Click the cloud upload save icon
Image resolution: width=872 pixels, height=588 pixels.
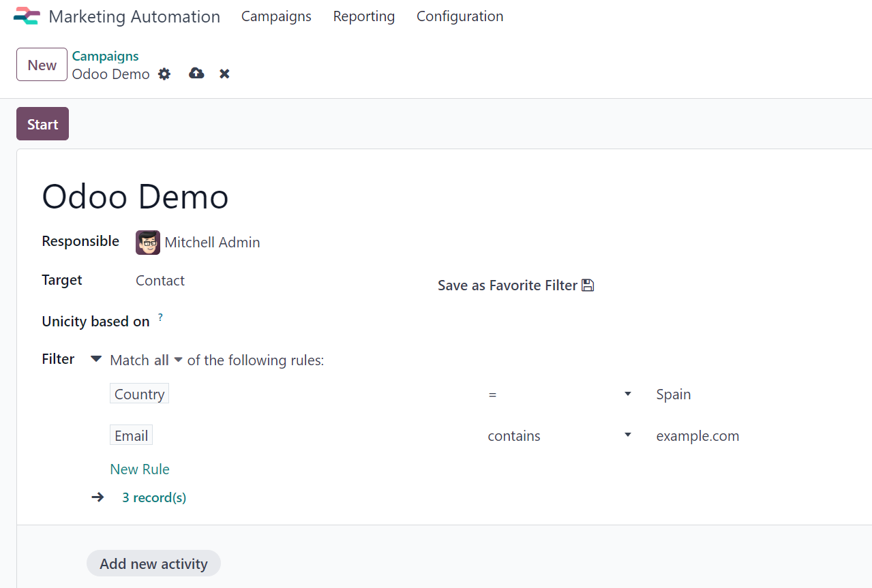(196, 74)
